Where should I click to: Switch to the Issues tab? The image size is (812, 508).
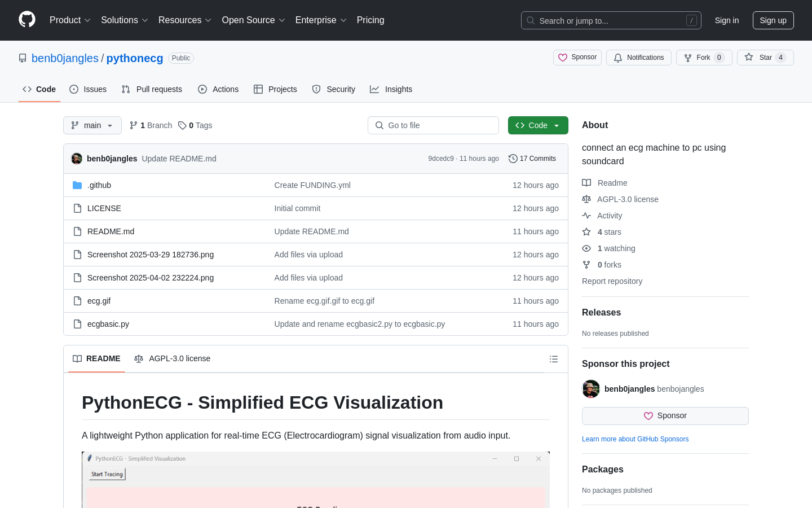pyautogui.click(x=88, y=89)
